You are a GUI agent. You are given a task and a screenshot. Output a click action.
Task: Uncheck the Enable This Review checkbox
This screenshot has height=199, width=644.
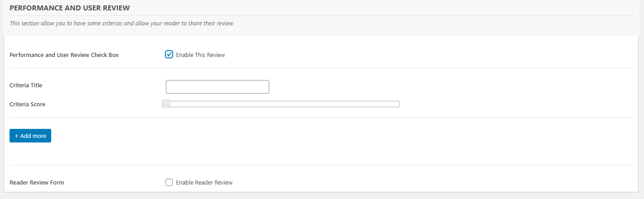point(169,55)
